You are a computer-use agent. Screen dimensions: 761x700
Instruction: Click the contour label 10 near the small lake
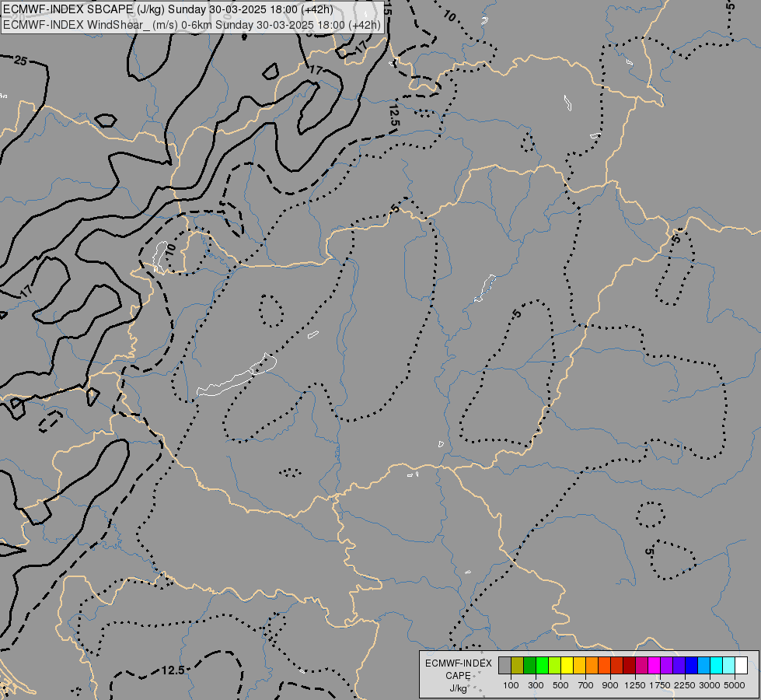pyautogui.click(x=170, y=250)
